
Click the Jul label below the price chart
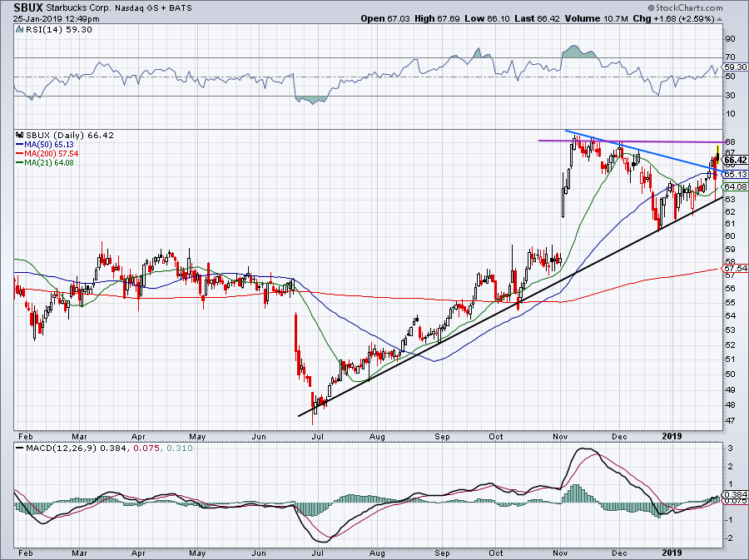coord(318,436)
